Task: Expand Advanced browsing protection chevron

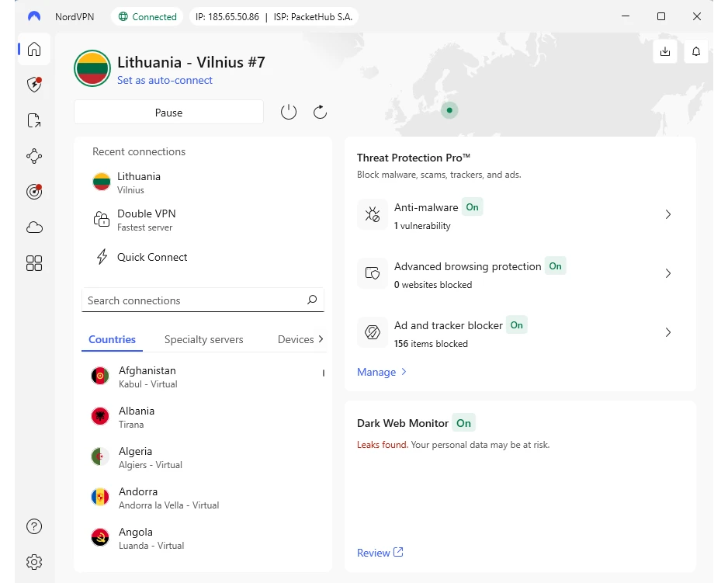Action: coord(667,273)
